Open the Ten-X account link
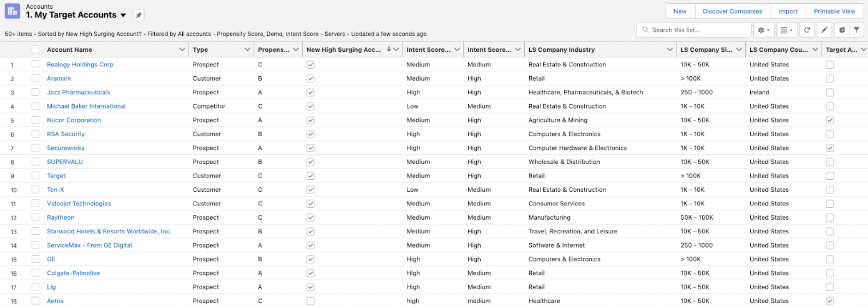The width and height of the screenshot is (868, 307). 55,190
